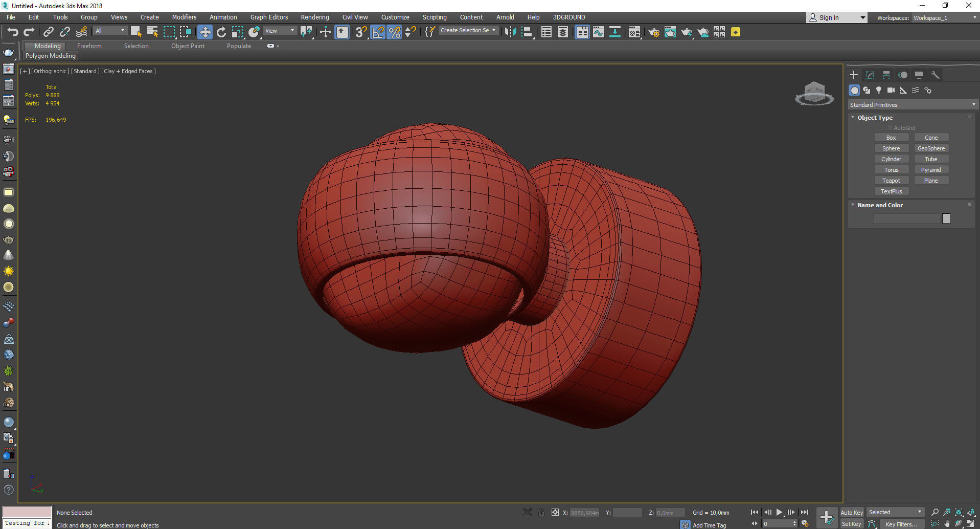980x529 pixels.
Task: Pick the Rectangular Selection Region tool
Action: click(x=169, y=32)
